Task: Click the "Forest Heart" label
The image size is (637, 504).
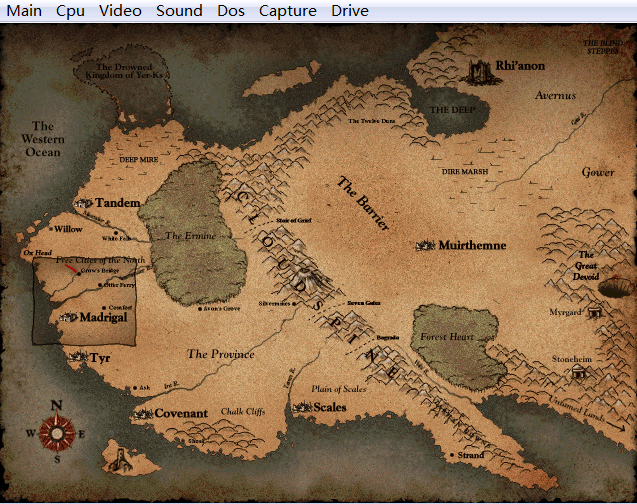Action: [x=447, y=337]
